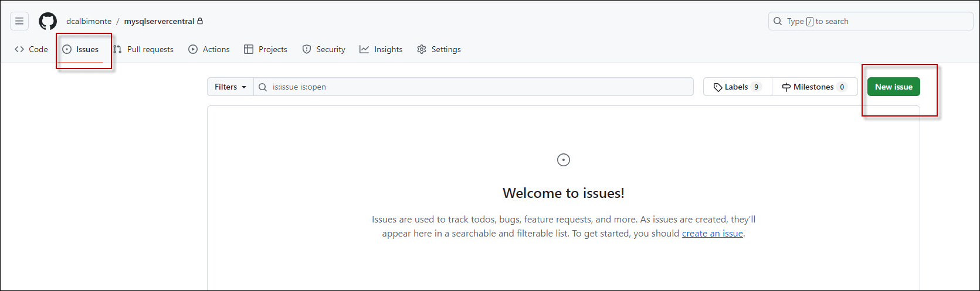Click the tag icon beside Labels
980x291 pixels.
(x=718, y=87)
